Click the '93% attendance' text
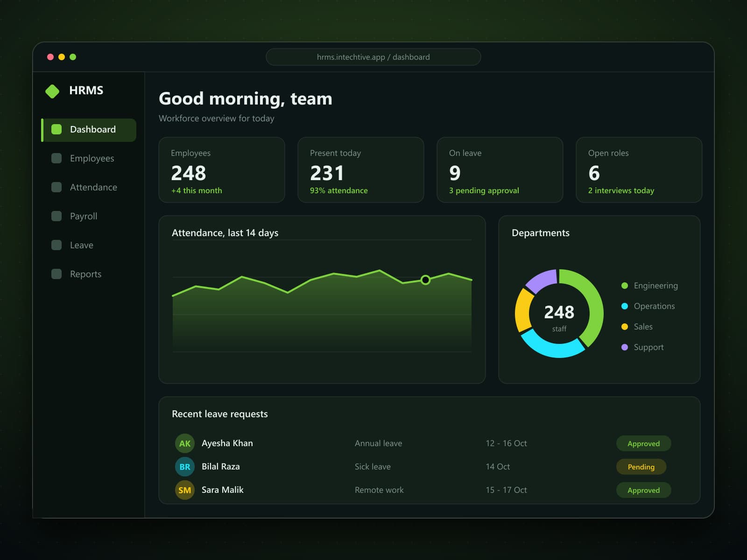The height and width of the screenshot is (560, 747). [x=339, y=190]
